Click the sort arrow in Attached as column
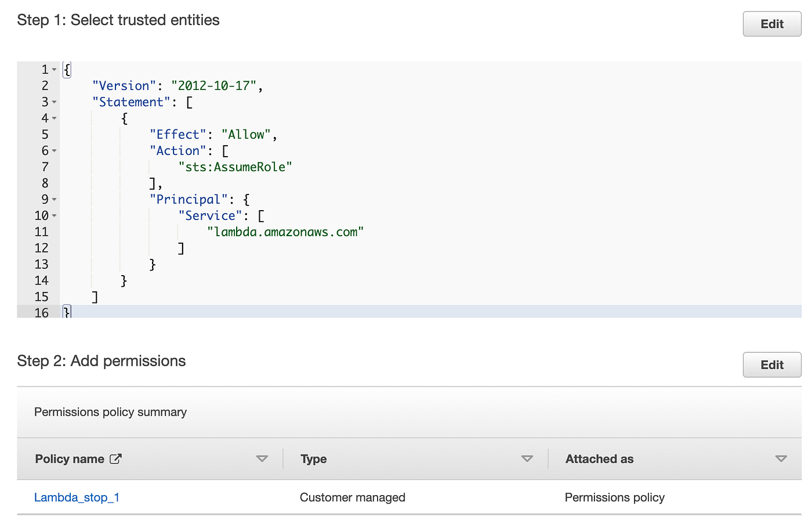The width and height of the screenshot is (812, 527). (781, 459)
